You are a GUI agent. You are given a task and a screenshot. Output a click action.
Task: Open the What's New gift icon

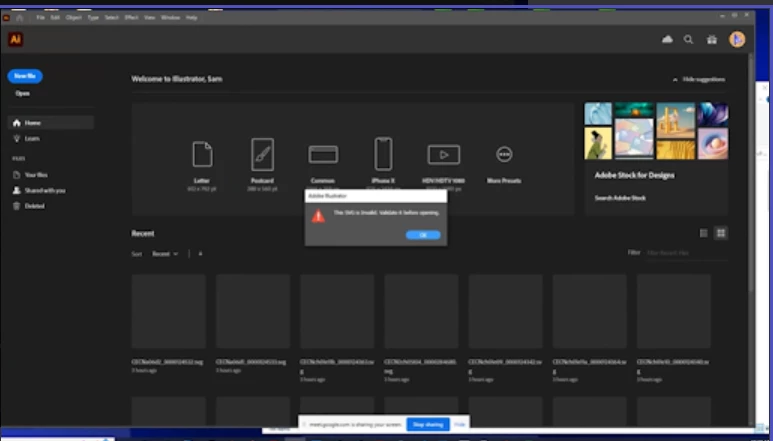tap(712, 40)
